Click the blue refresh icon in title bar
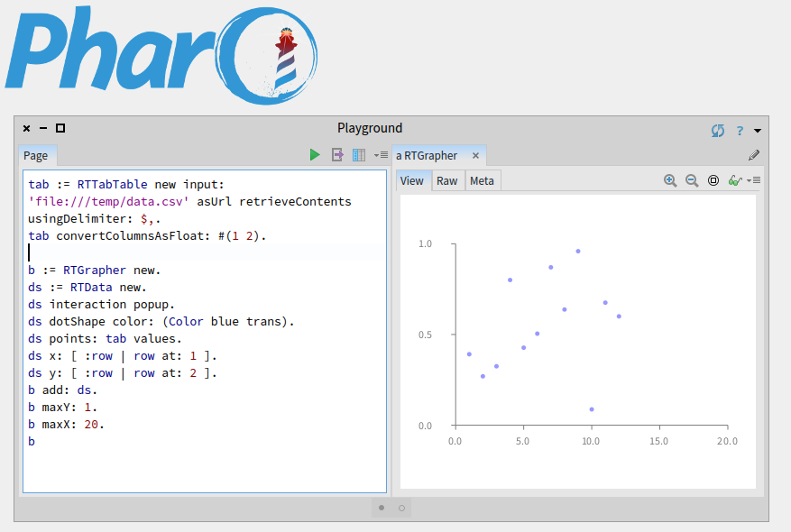This screenshot has width=791, height=532. coord(718,130)
